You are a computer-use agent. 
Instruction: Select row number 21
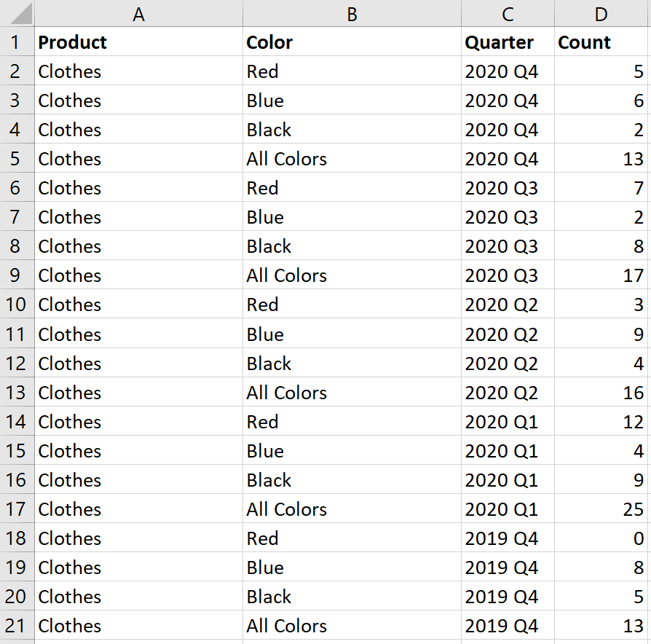16,625
